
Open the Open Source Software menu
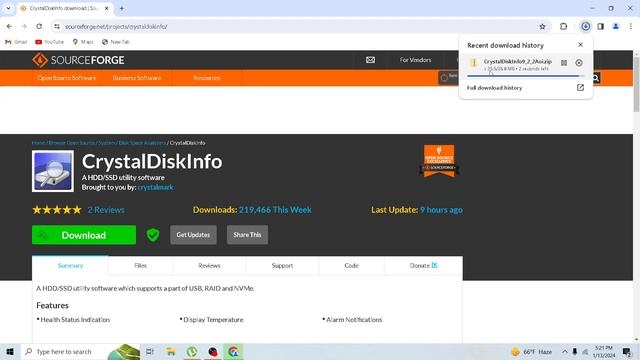point(67,78)
